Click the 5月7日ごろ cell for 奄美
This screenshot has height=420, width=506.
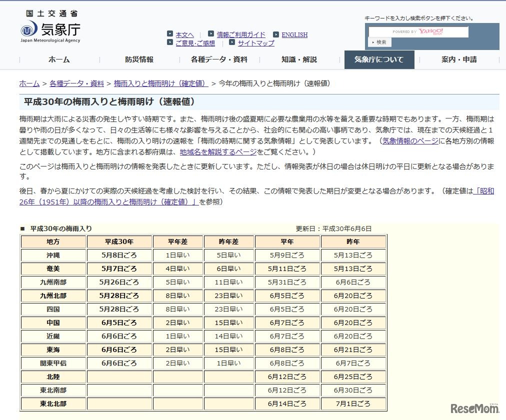pyautogui.click(x=119, y=268)
